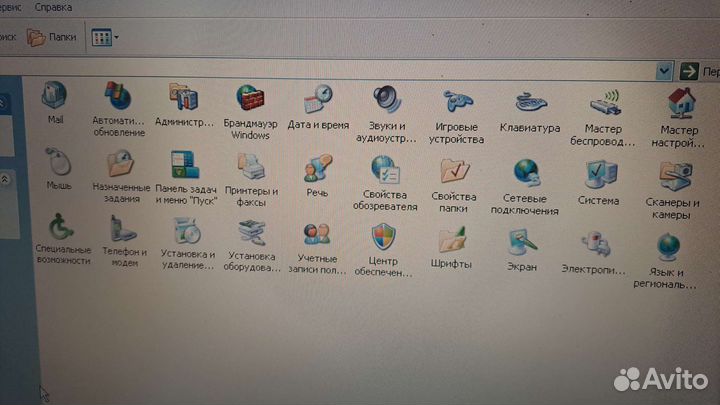
Task: Open Учетные записи пользователей icon
Action: 317,235
